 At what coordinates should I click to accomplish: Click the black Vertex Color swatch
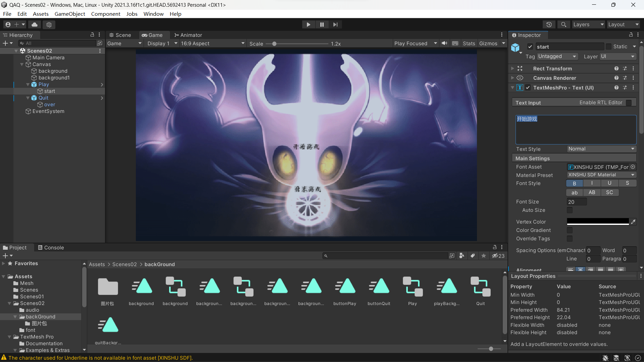pos(598,222)
